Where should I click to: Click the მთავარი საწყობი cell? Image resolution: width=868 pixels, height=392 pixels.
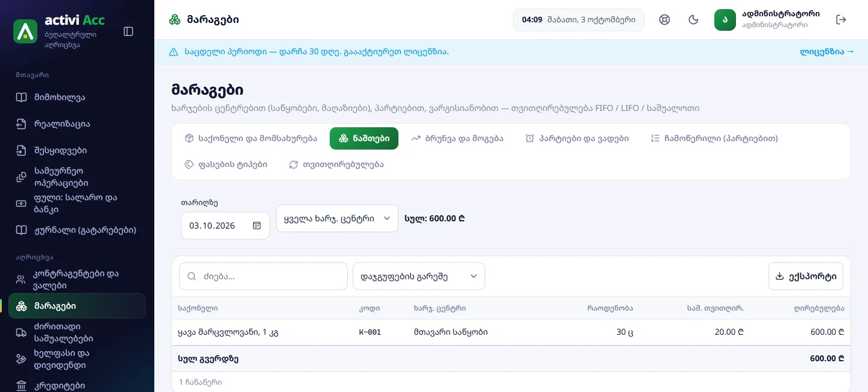[451, 332]
